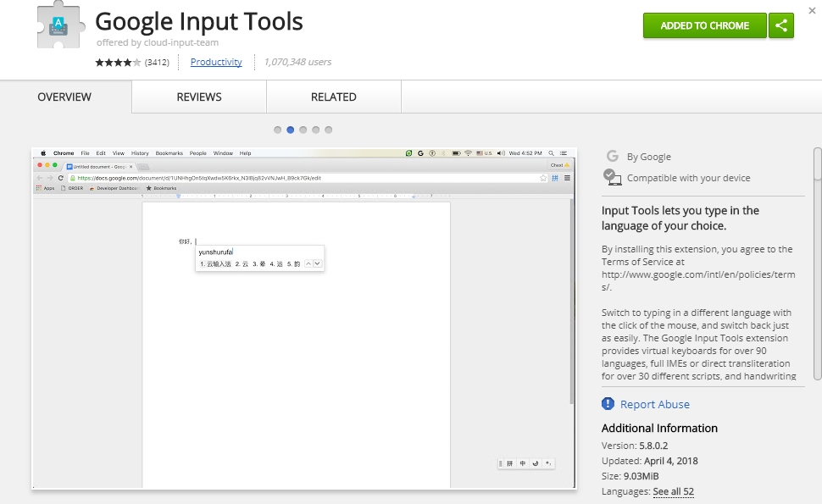The image size is (822, 504).
Task: Open the History menu in screenshot
Action: (x=140, y=153)
